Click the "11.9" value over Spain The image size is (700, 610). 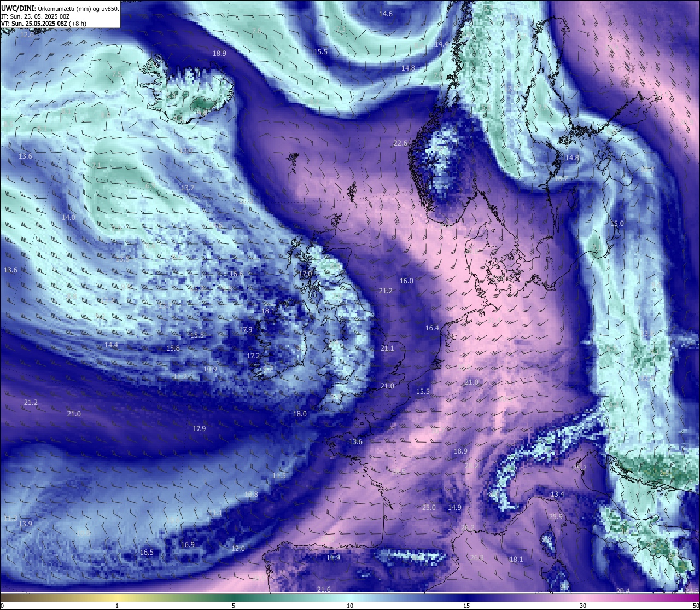pos(333,557)
